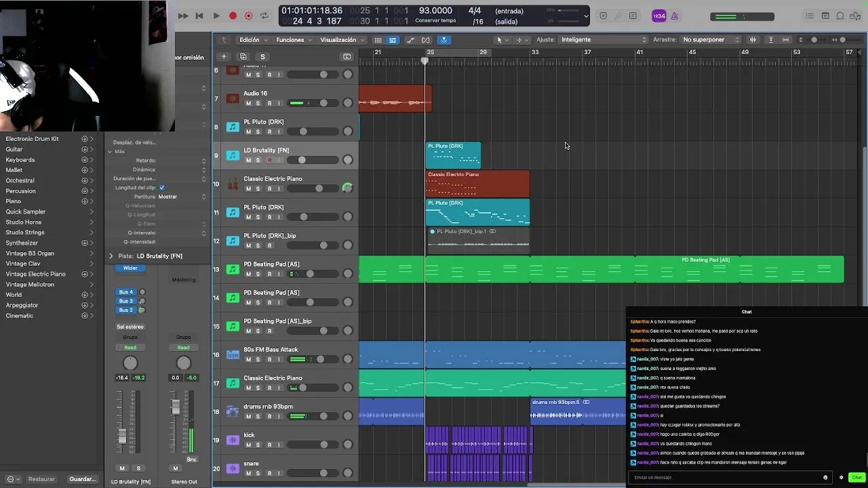Toggle the Catch playhead icon
Image resolution: width=868 pixels, height=488 pixels.
[x=443, y=40]
